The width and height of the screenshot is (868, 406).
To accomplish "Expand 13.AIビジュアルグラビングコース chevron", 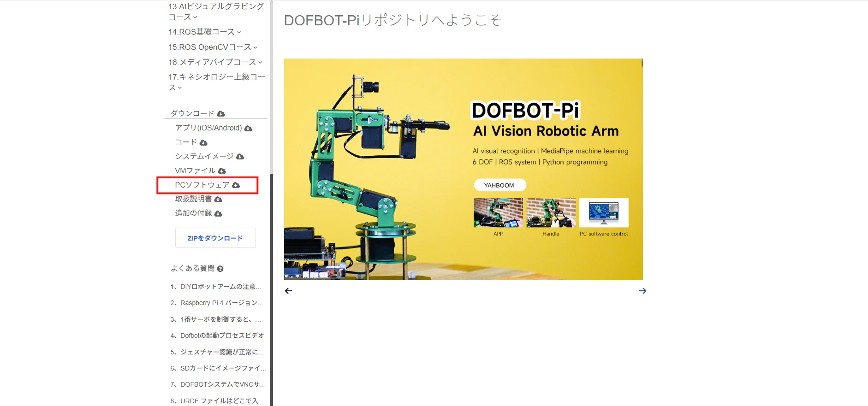I will click(195, 18).
